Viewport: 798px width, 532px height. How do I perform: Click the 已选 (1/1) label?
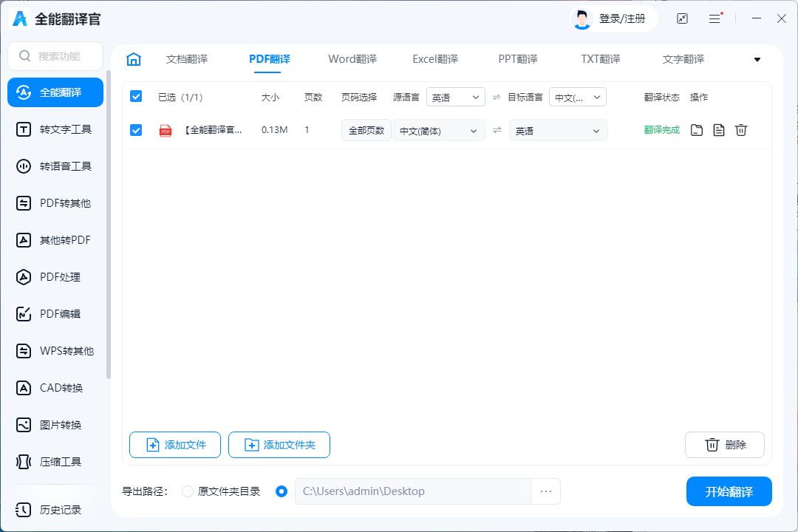pyautogui.click(x=180, y=97)
